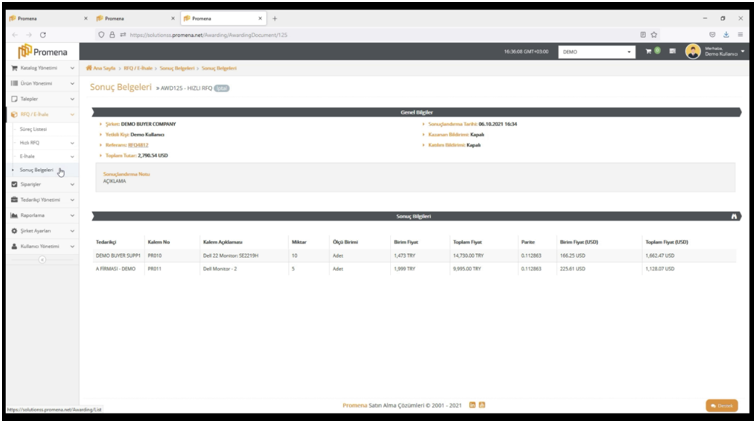The image size is (754, 424).
Task: Switch to the first Promena browser tab
Action: point(48,18)
